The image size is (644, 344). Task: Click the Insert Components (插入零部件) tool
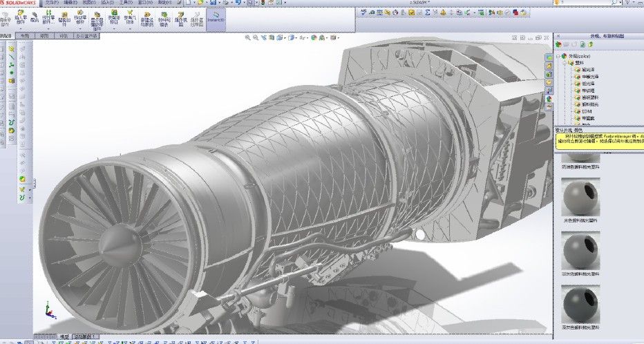[x=21, y=19]
